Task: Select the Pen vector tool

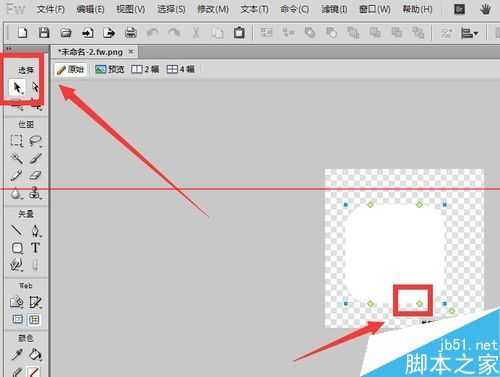Action: click(35, 231)
